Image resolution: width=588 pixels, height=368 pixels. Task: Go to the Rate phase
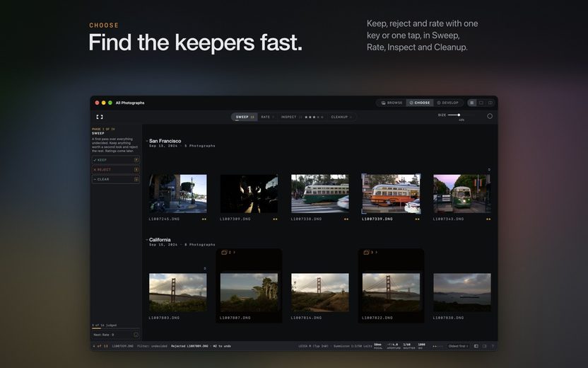pyautogui.click(x=267, y=117)
